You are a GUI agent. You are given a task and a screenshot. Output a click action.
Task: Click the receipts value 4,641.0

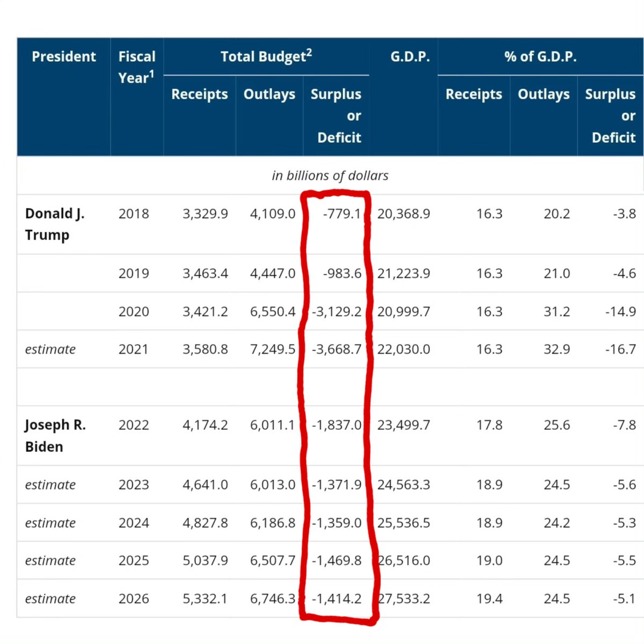click(205, 485)
